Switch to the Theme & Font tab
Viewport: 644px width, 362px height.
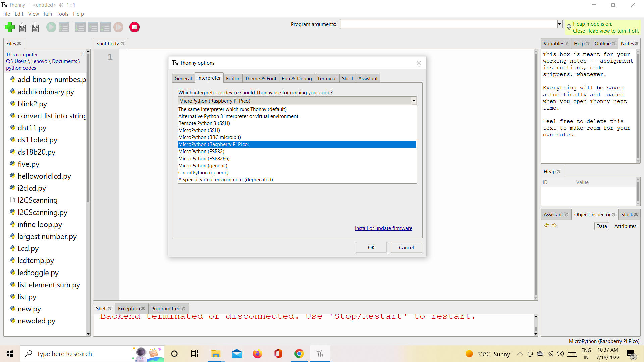click(x=260, y=78)
